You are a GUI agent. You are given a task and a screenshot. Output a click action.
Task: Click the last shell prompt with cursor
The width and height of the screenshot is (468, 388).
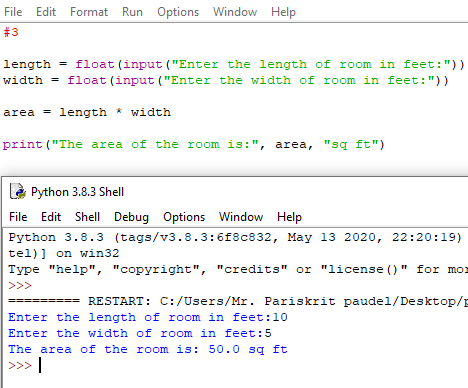pyautogui.click(x=25, y=365)
